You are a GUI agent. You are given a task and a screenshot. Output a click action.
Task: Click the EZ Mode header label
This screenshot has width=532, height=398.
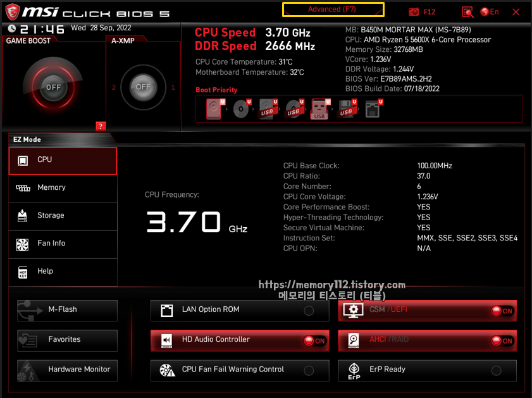(27, 139)
